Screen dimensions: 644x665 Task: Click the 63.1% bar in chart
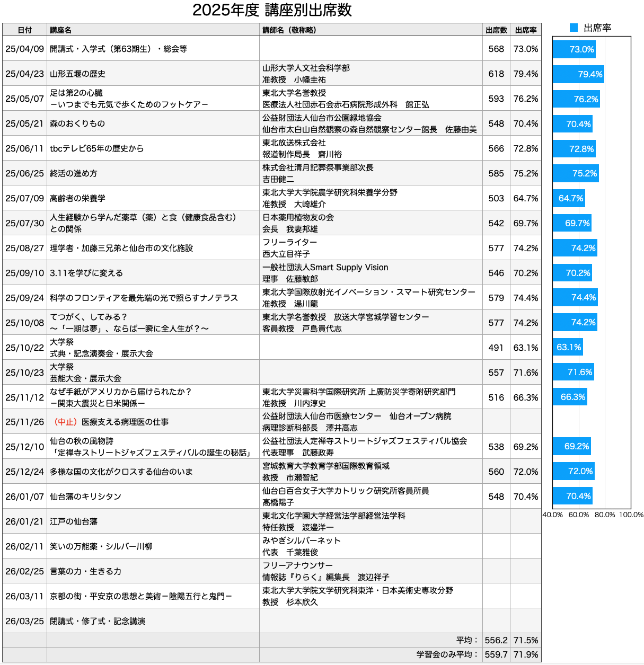[x=568, y=348]
